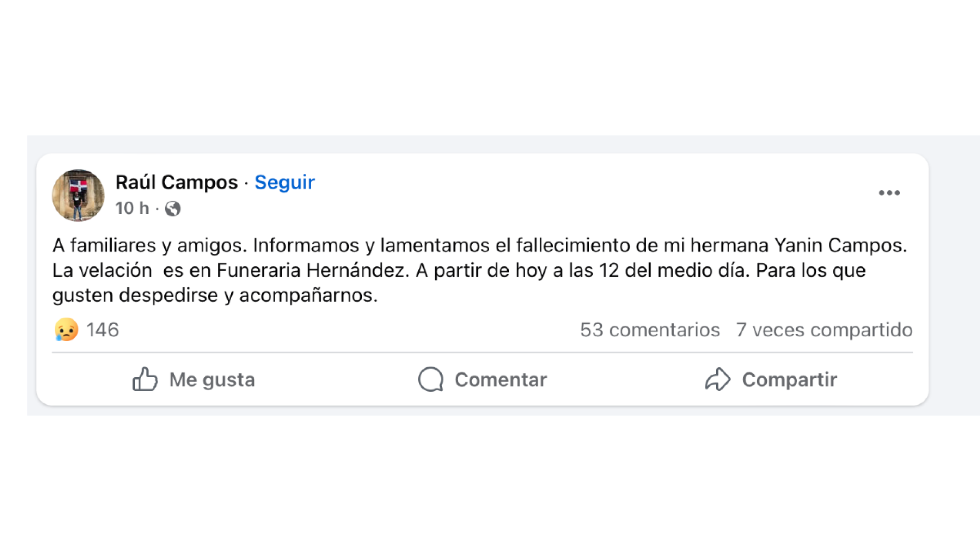
Task: Click the globe public-audience icon
Action: point(173,209)
